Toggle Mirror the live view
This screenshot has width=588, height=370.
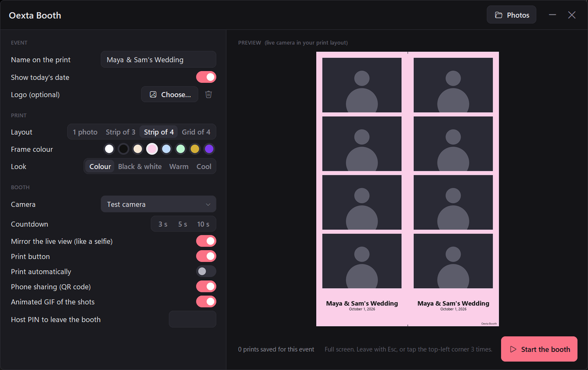click(x=206, y=241)
